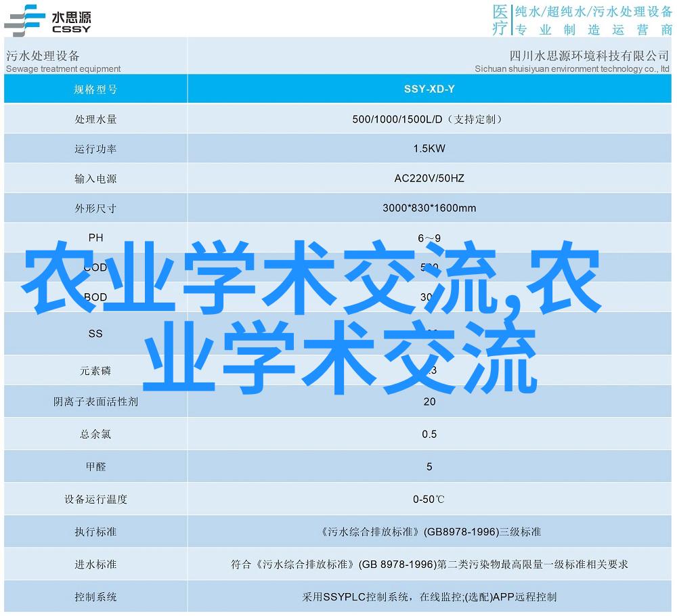Click the 运行功率 row label

pos(95,148)
